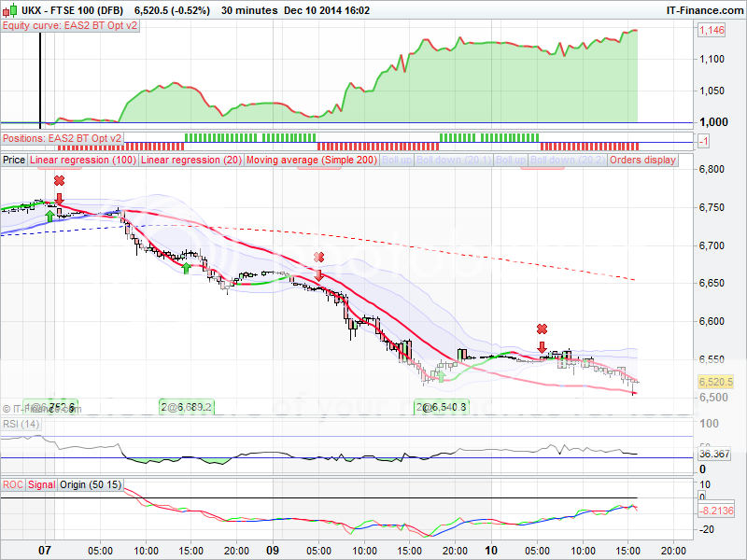Image resolution: width=747 pixels, height=560 pixels.
Task: Click the 6,520.5 current price label on axis
Action: (x=716, y=382)
